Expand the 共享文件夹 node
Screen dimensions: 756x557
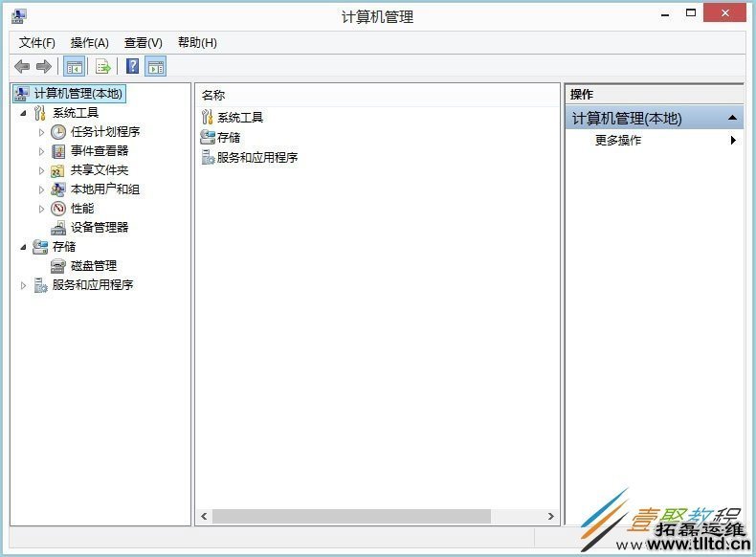[41, 170]
